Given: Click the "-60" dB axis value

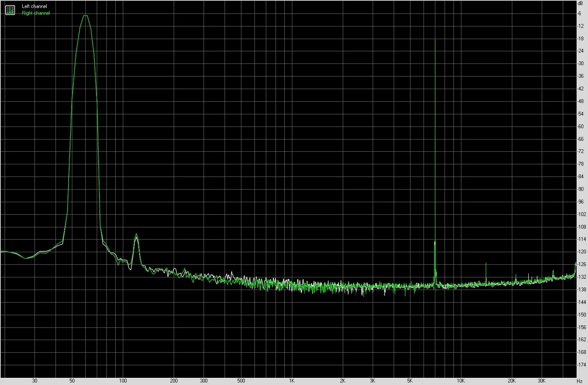Looking at the screenshot, I should click(580, 127).
